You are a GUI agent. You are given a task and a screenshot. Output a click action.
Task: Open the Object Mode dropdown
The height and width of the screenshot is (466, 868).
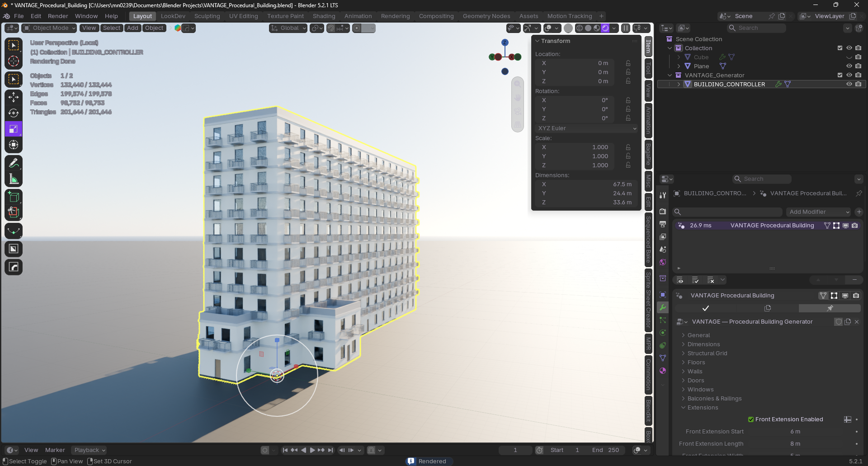pyautogui.click(x=49, y=28)
